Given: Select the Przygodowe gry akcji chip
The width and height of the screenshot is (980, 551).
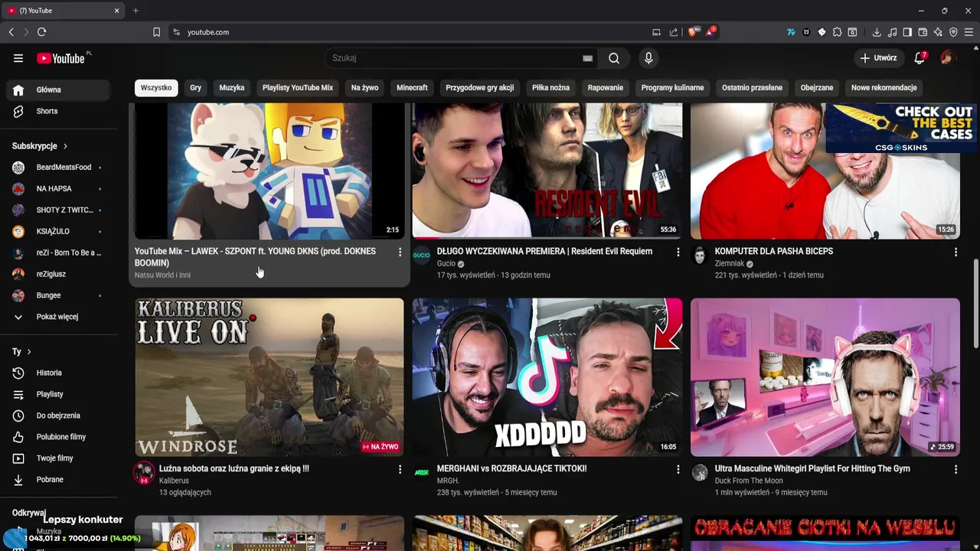Looking at the screenshot, I should (x=480, y=88).
